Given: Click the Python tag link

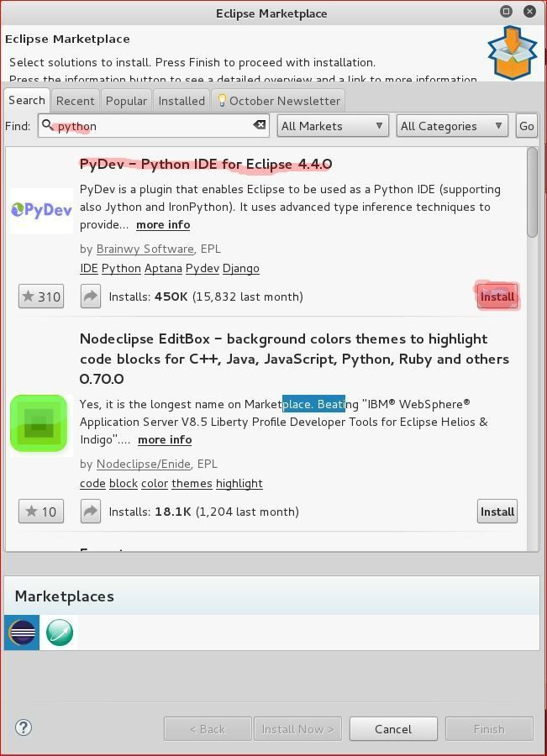Looking at the screenshot, I should pos(121,268).
